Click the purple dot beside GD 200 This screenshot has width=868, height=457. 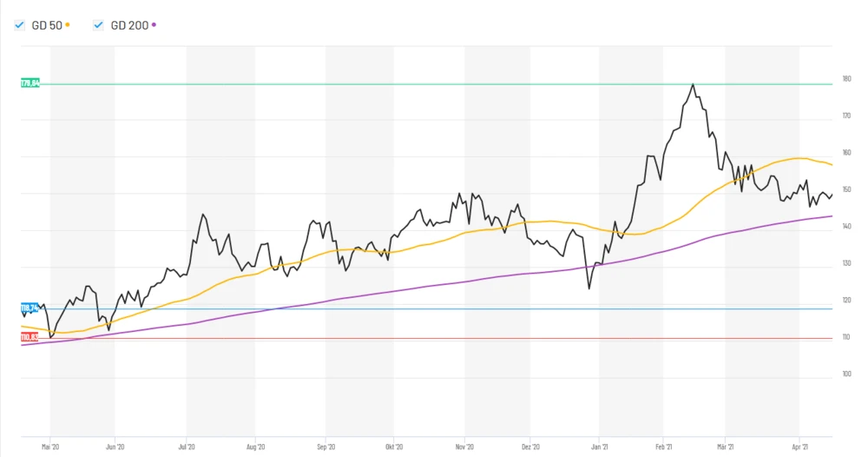pos(154,25)
